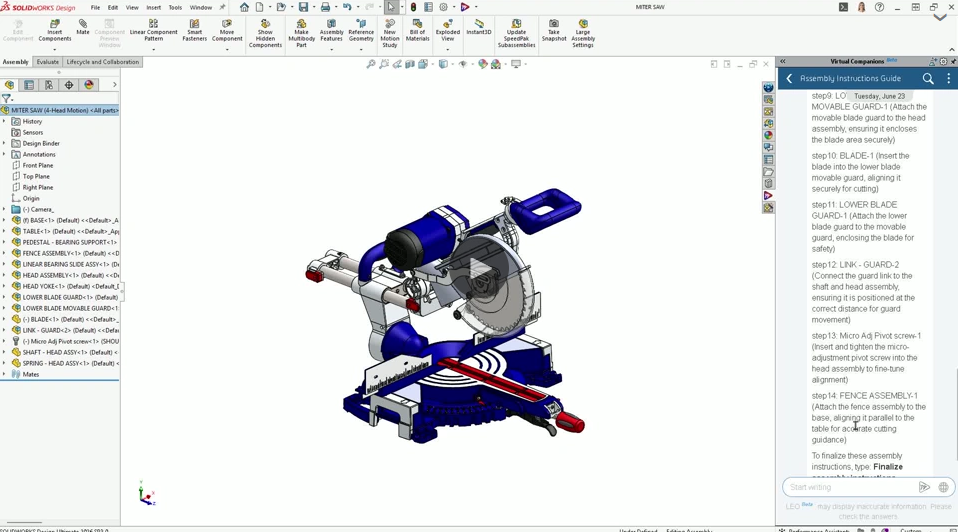Click Exploded View tool
Image resolution: width=958 pixels, height=532 pixels.
pyautogui.click(x=448, y=31)
